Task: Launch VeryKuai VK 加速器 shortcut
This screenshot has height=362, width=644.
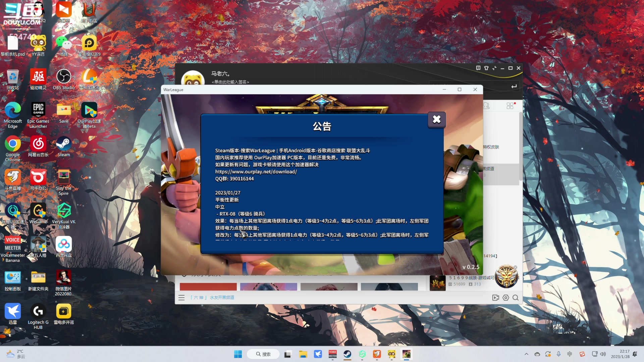Action: pos(64,216)
